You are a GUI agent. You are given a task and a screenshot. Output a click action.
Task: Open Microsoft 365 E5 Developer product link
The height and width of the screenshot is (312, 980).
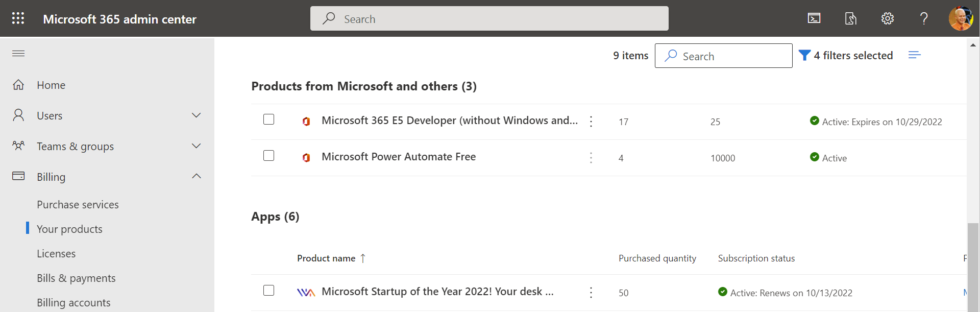coord(450,121)
